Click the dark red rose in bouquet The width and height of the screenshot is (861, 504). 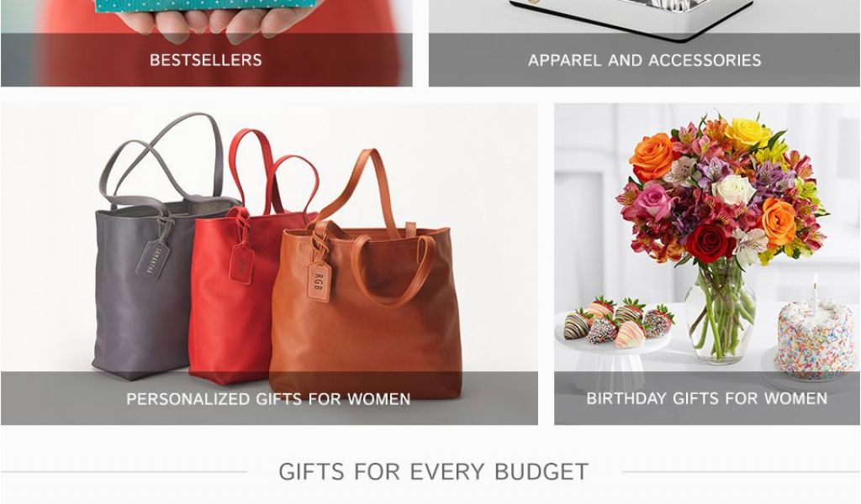click(710, 243)
